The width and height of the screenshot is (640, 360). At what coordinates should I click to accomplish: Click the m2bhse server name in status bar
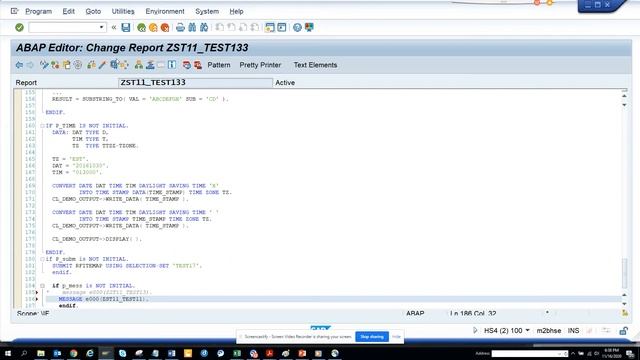pos(549,331)
